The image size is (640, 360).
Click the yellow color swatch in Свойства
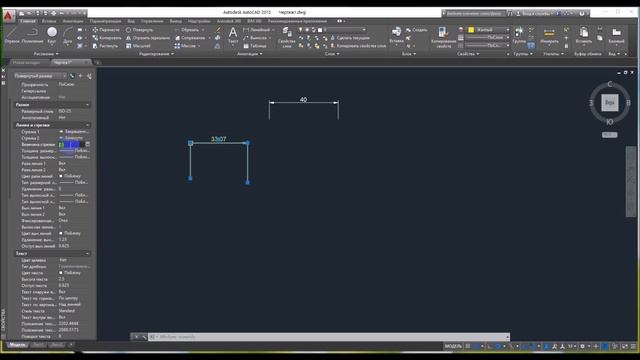pyautogui.click(x=471, y=30)
